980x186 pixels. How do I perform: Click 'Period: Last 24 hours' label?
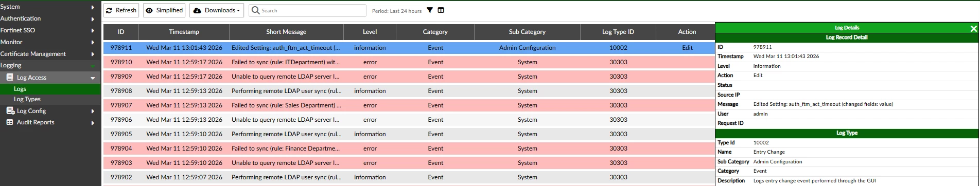click(x=396, y=11)
